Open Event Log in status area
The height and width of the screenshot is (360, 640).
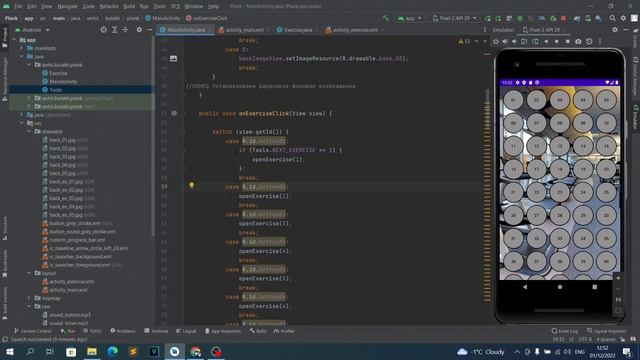564,331
